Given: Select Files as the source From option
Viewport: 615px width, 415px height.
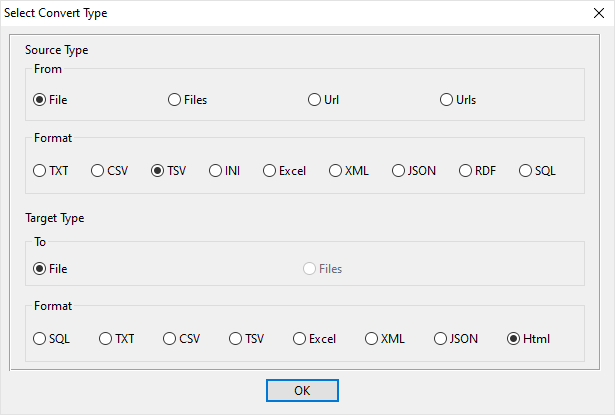Looking at the screenshot, I should click(175, 100).
